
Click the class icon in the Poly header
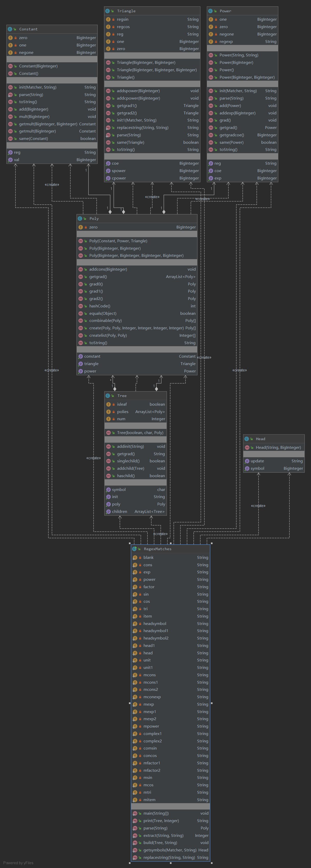click(x=80, y=219)
